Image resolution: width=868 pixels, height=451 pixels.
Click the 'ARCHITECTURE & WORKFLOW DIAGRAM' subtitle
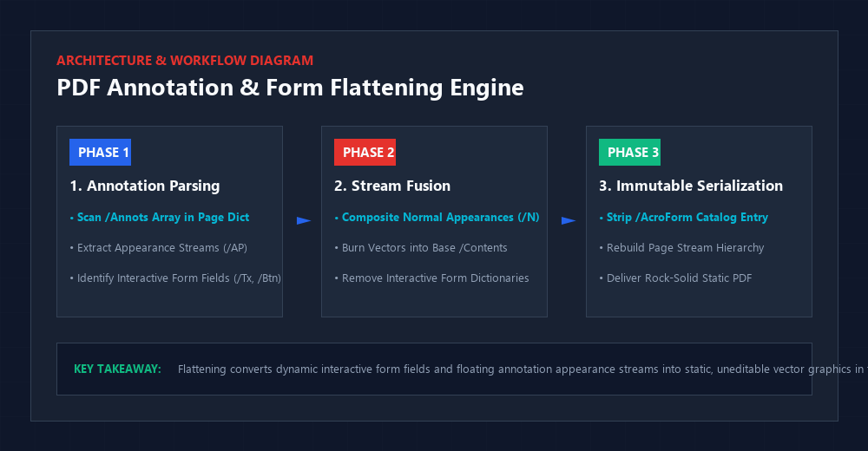pos(185,61)
